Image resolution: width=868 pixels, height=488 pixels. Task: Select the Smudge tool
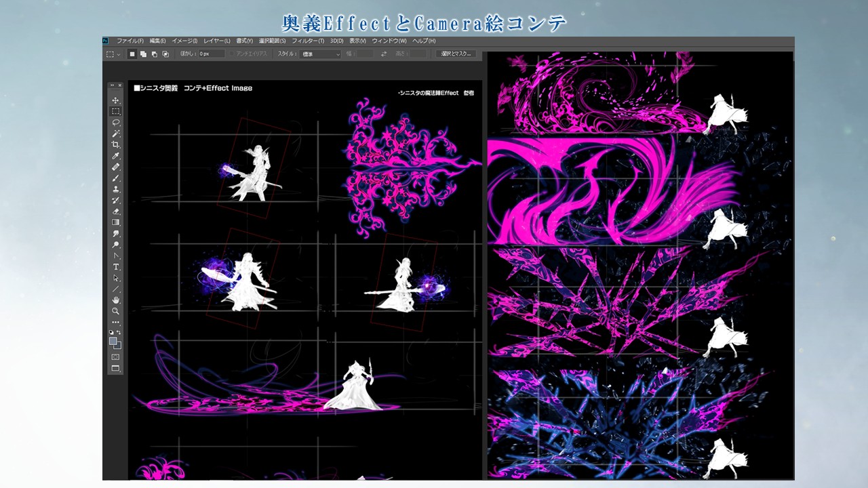point(116,233)
